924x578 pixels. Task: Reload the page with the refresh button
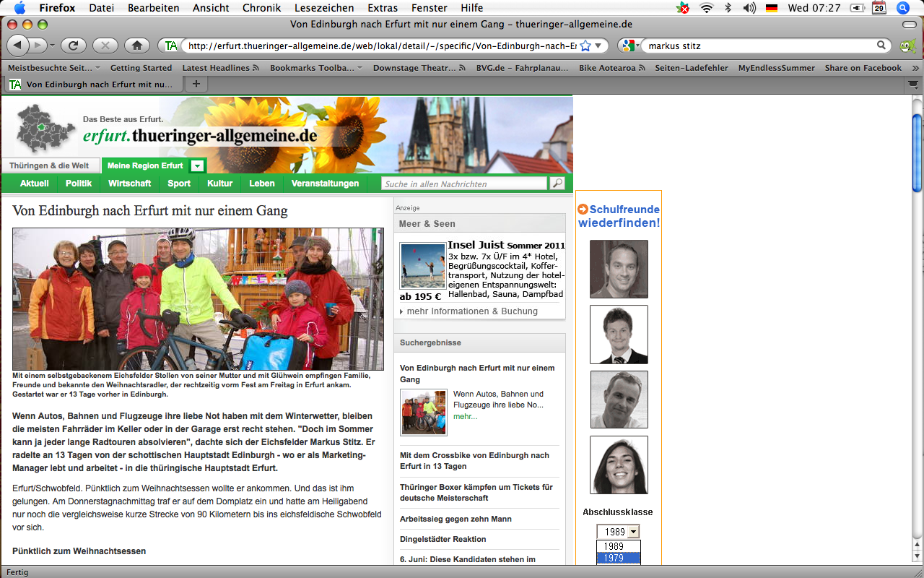[x=74, y=46]
